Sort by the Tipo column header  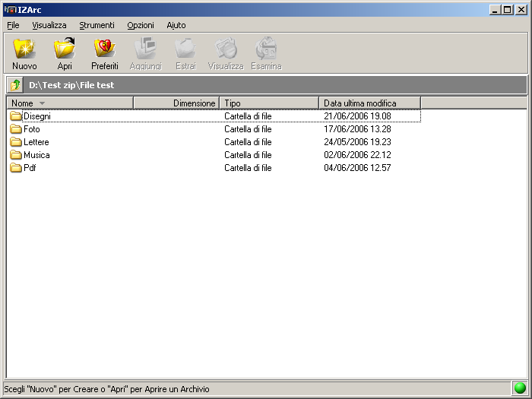pos(269,103)
